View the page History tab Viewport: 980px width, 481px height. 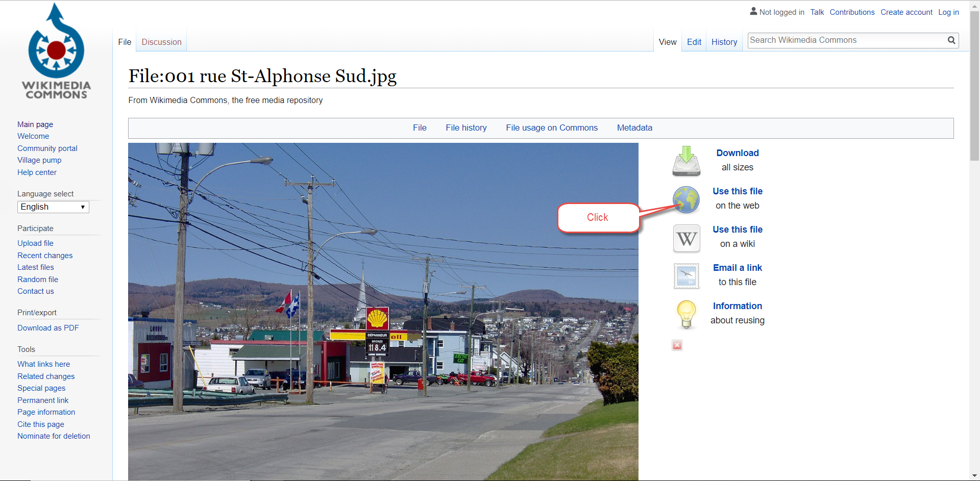click(724, 42)
